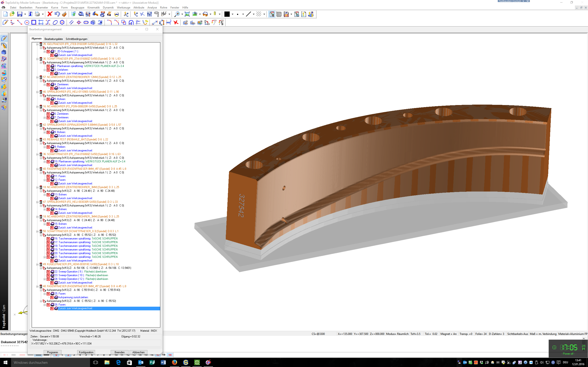Collapse the 35: IGELFRAESER tool node
The width and height of the screenshot is (588, 367).
click(37, 44)
